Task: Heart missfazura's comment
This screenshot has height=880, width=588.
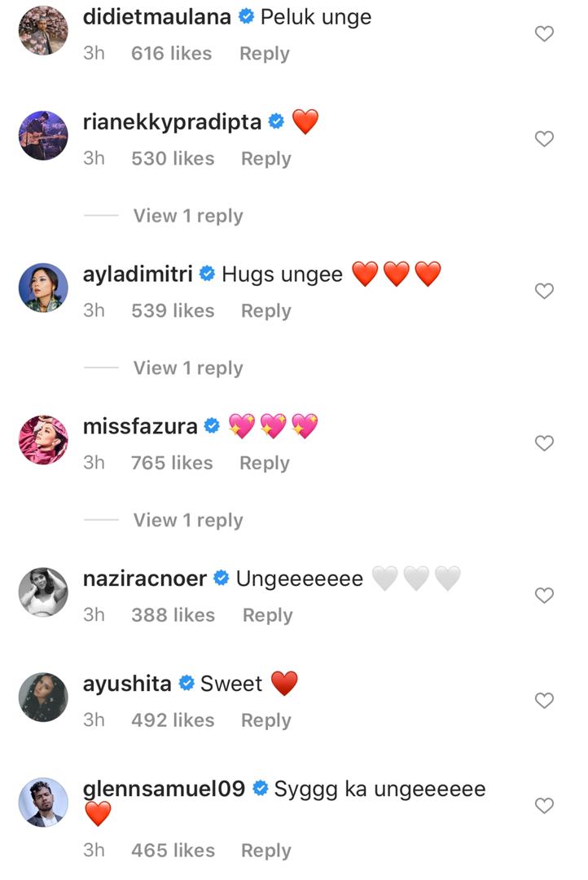Action: (543, 443)
